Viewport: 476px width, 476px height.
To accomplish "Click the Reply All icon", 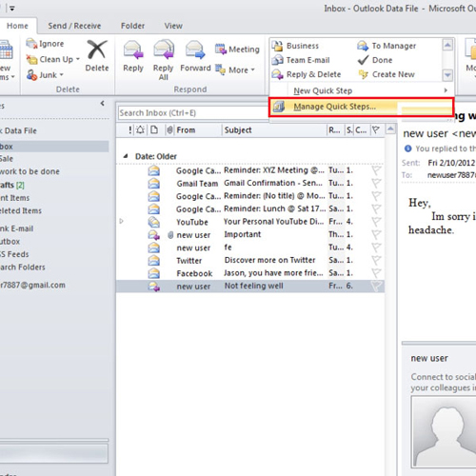I will [164, 50].
